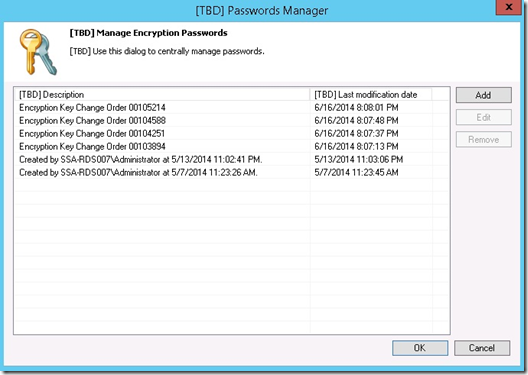Confirm with the OK button
528x375 pixels.
point(420,348)
